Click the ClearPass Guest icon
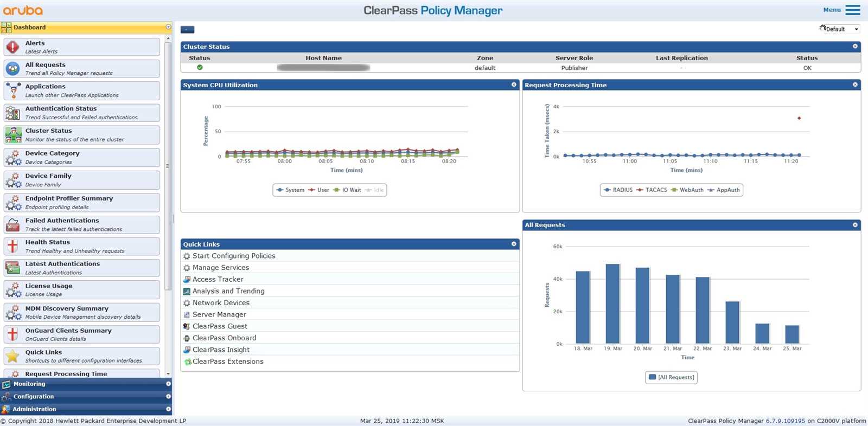 [187, 326]
